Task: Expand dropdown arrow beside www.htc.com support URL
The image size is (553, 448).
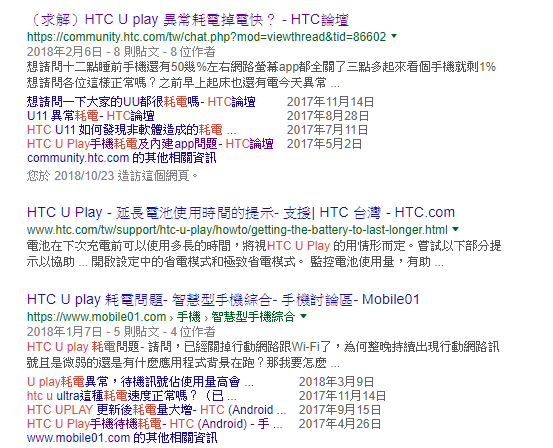Action: tap(456, 229)
